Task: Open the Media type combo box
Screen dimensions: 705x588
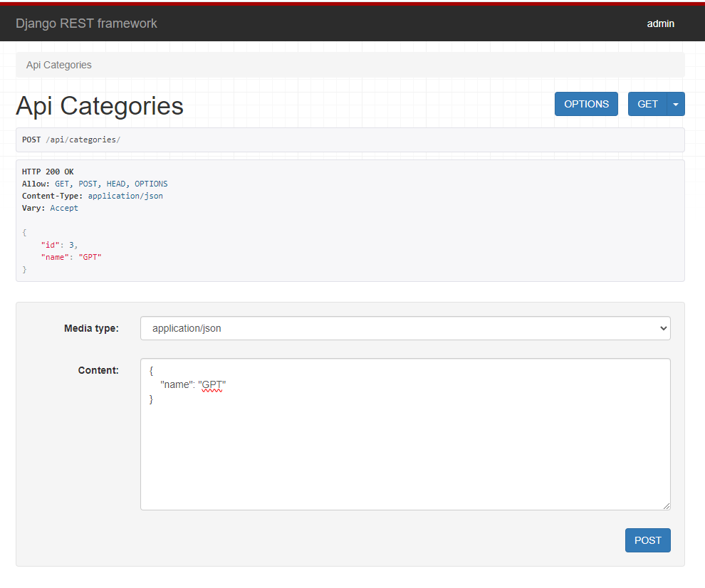Action: [405, 328]
